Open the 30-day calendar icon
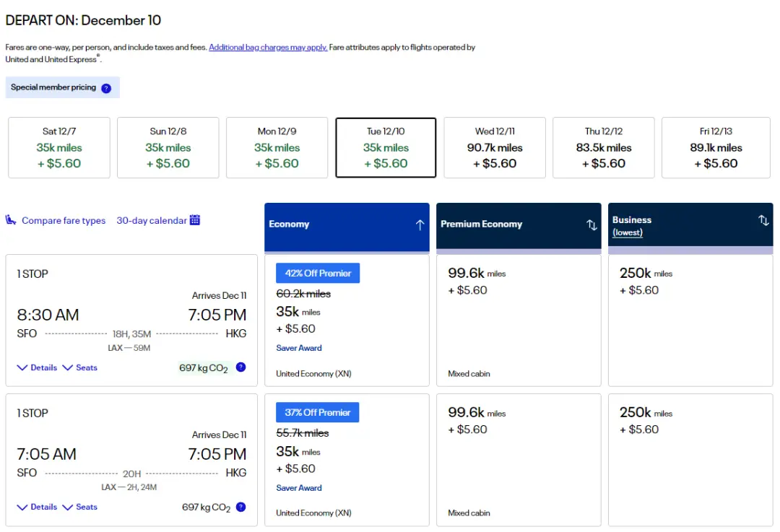 [x=195, y=220]
